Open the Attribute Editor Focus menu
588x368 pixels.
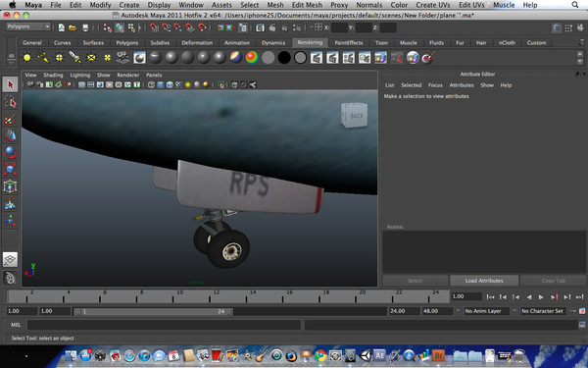pyautogui.click(x=435, y=85)
